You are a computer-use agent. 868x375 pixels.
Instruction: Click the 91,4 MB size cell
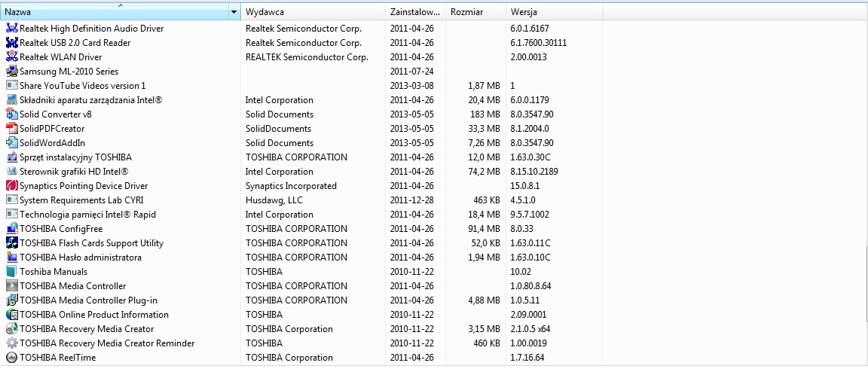[x=484, y=229]
